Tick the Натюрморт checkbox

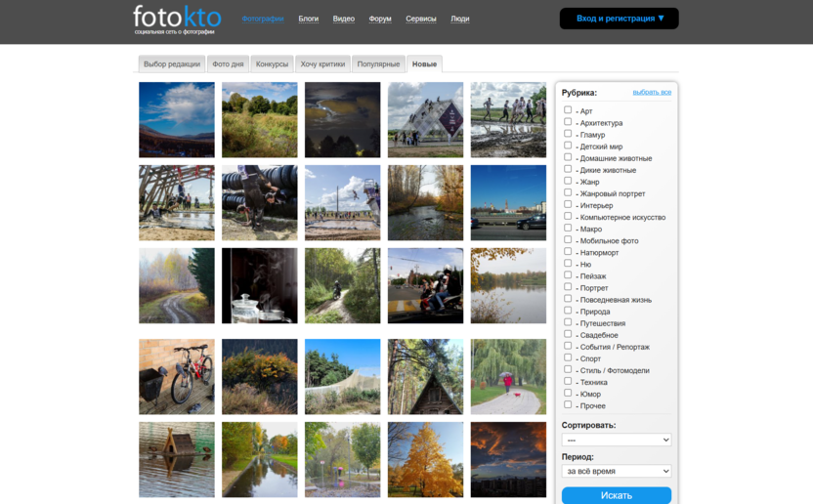point(568,251)
